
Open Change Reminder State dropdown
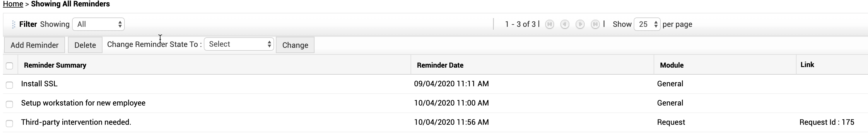pos(239,44)
